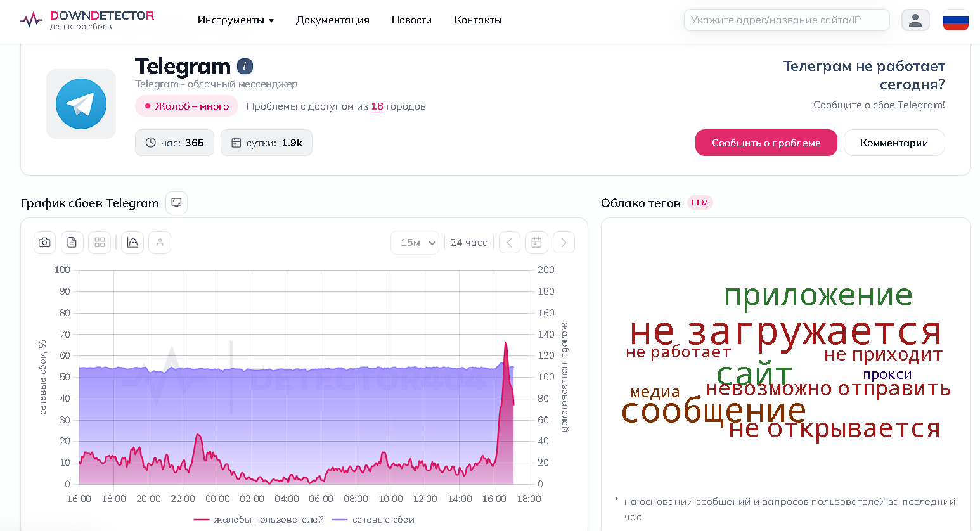Click the приложение tag in the cloud
Screen dimensions: 980x531
[818, 296]
